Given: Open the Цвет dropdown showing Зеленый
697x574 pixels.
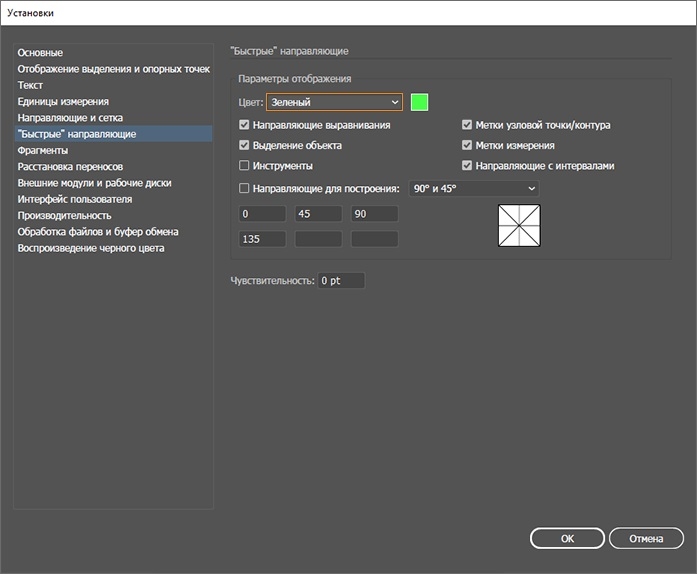Looking at the screenshot, I should (334, 102).
